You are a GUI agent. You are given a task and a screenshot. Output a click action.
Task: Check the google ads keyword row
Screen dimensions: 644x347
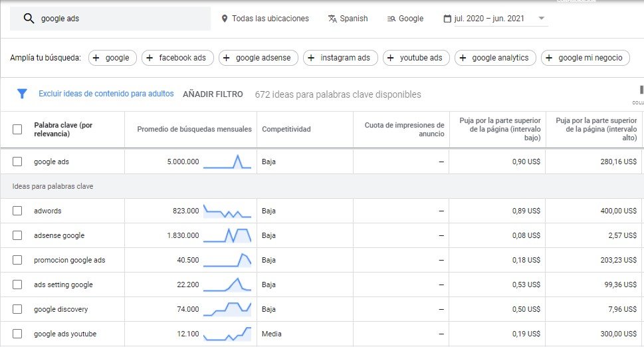[17, 162]
